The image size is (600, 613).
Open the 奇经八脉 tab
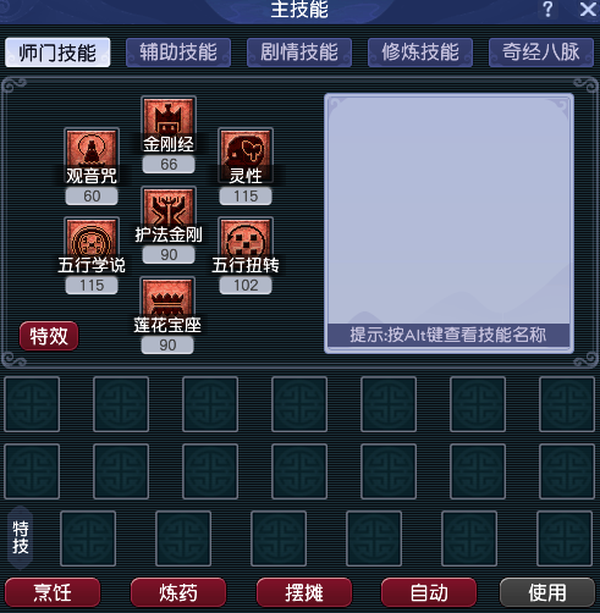[x=541, y=52]
